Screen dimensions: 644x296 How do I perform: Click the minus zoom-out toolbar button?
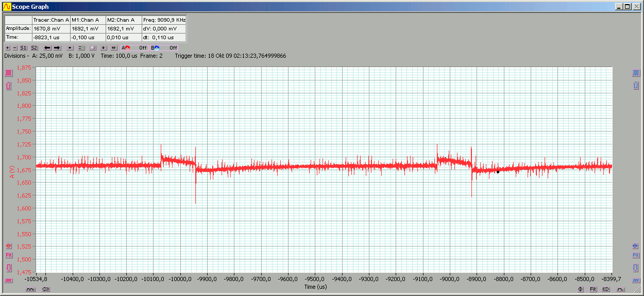pos(15,47)
